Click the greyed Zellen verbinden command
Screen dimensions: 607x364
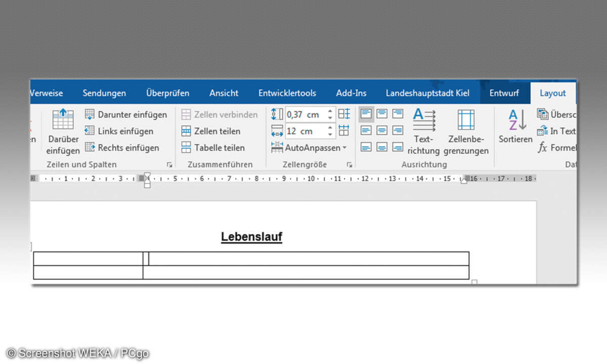coord(220,114)
